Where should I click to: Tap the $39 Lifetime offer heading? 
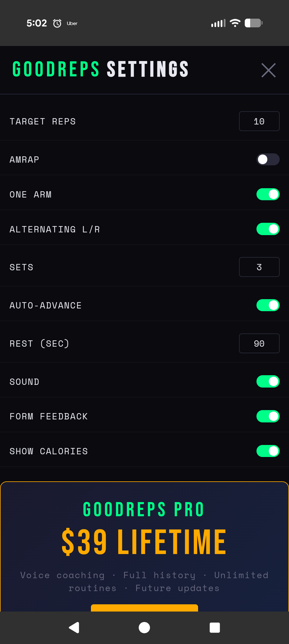click(x=144, y=542)
